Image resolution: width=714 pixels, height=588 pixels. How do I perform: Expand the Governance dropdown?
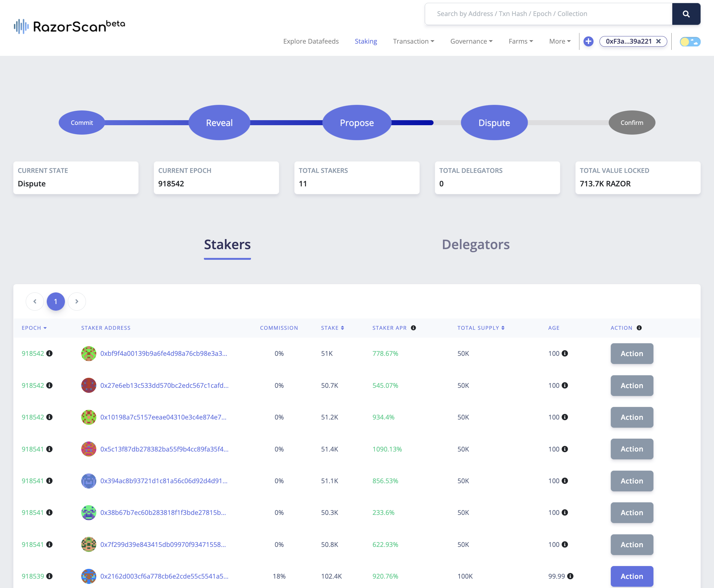pos(471,41)
